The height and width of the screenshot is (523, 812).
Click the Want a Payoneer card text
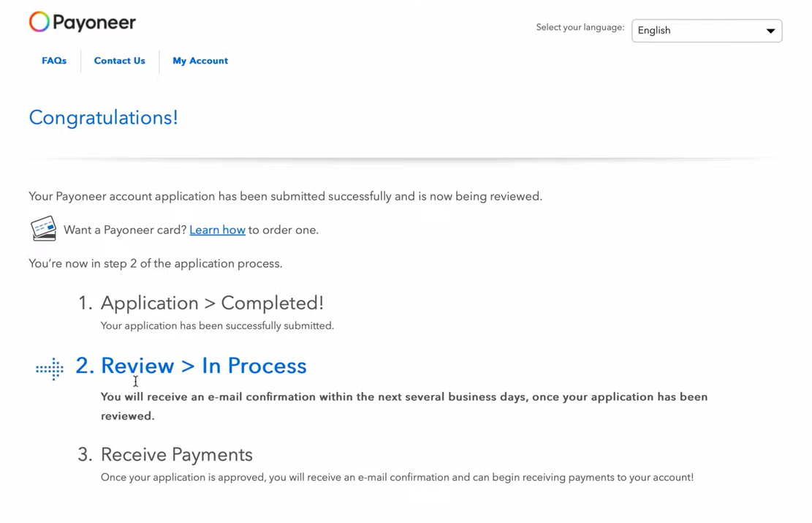(x=124, y=229)
